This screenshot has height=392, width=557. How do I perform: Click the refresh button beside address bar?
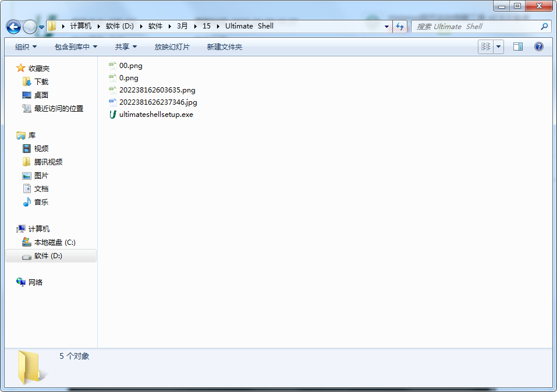point(400,27)
